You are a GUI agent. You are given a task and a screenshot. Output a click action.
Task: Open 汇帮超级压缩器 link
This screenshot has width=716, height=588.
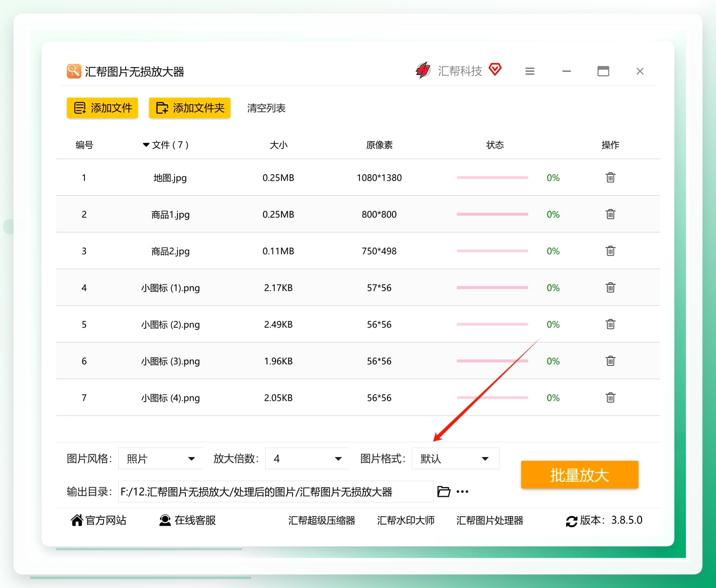[x=322, y=520]
